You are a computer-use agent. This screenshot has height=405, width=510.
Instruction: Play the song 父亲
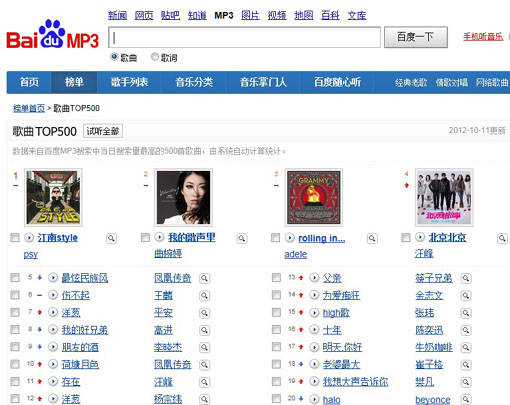click(x=314, y=277)
